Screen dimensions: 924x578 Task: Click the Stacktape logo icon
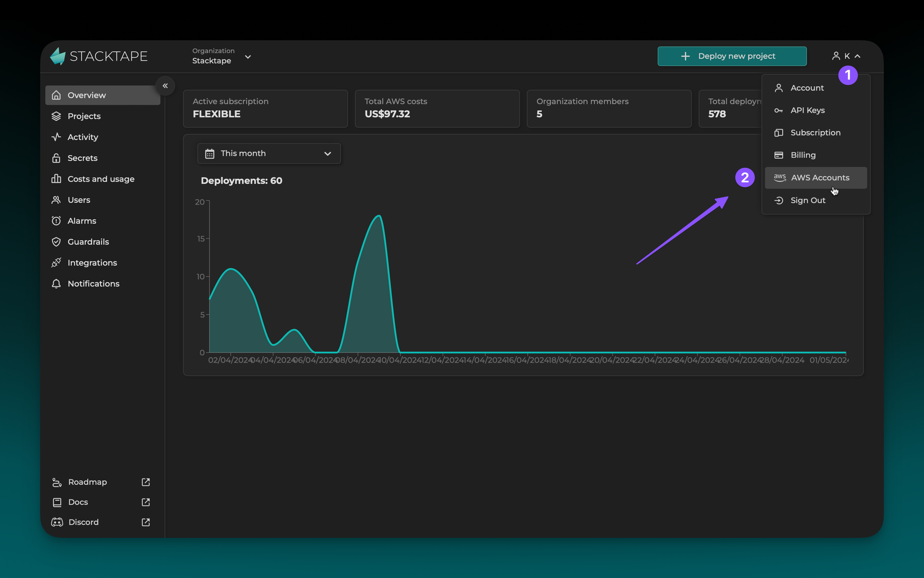(58, 56)
